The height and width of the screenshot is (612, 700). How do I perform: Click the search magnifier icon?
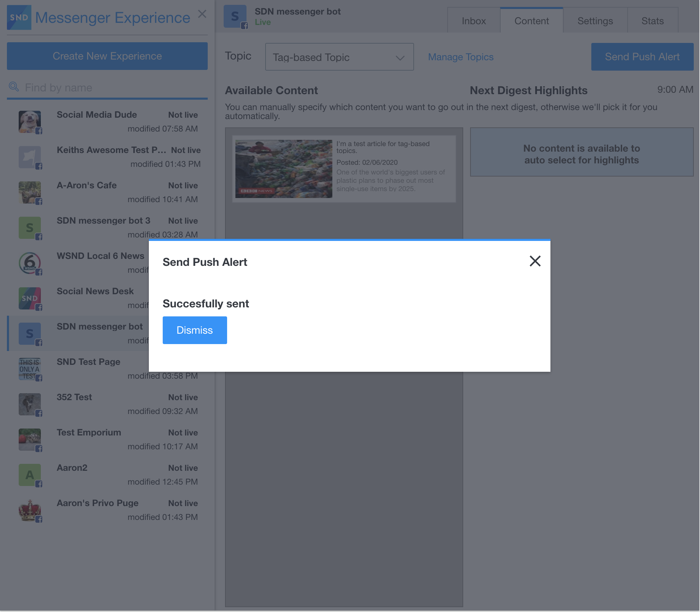pyautogui.click(x=14, y=87)
